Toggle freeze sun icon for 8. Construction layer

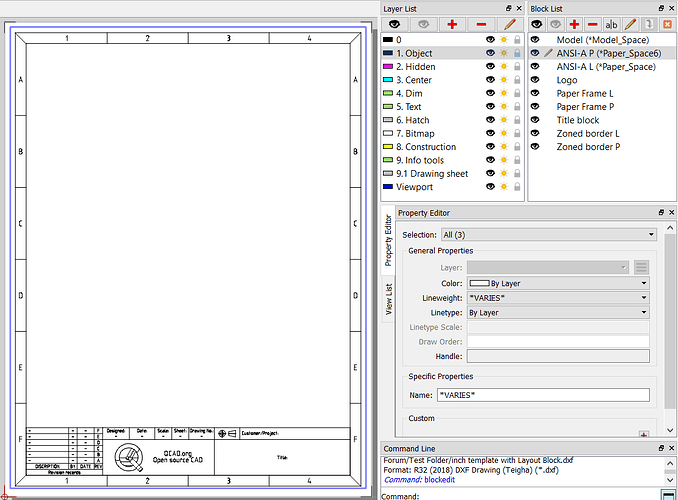coord(504,147)
